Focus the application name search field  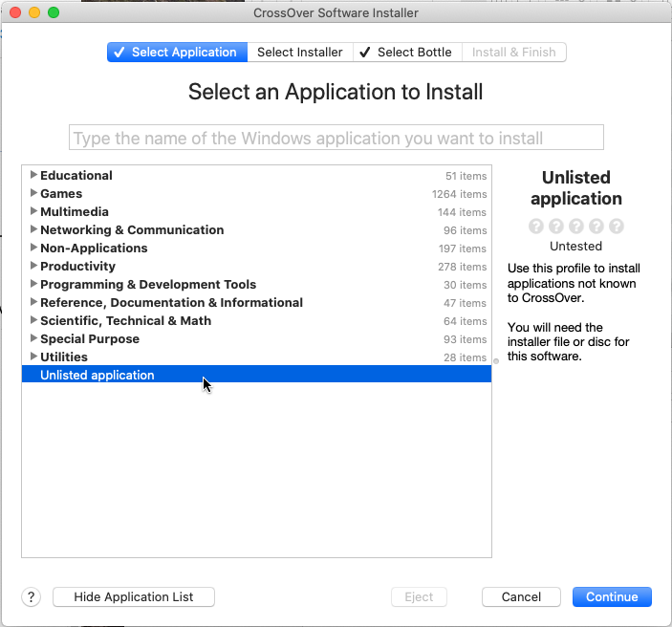336,138
